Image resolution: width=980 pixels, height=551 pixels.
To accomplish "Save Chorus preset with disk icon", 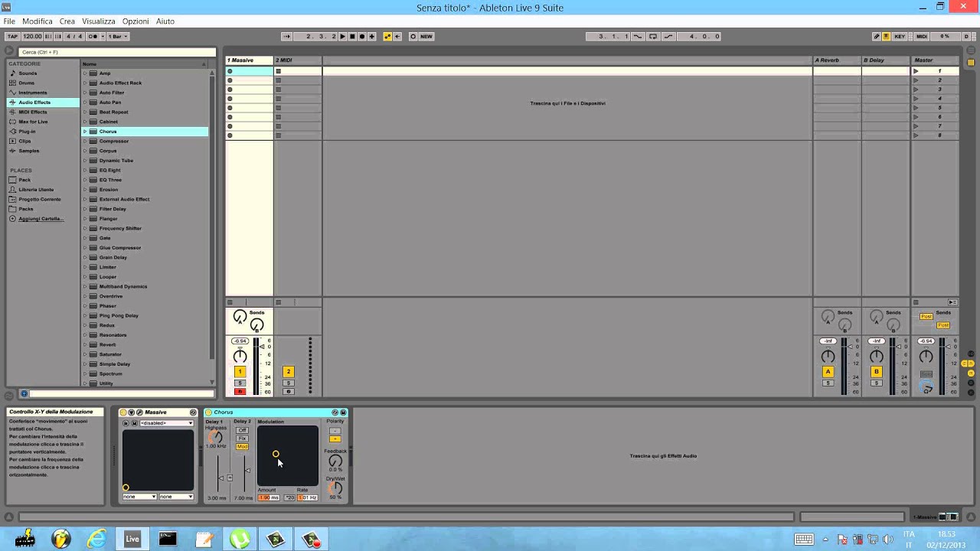I will click(x=343, y=412).
